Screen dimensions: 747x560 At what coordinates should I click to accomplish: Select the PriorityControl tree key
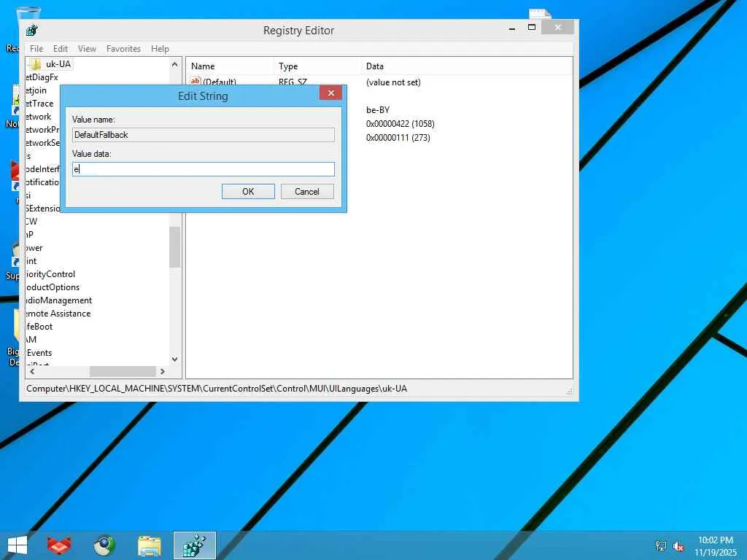click(50, 274)
